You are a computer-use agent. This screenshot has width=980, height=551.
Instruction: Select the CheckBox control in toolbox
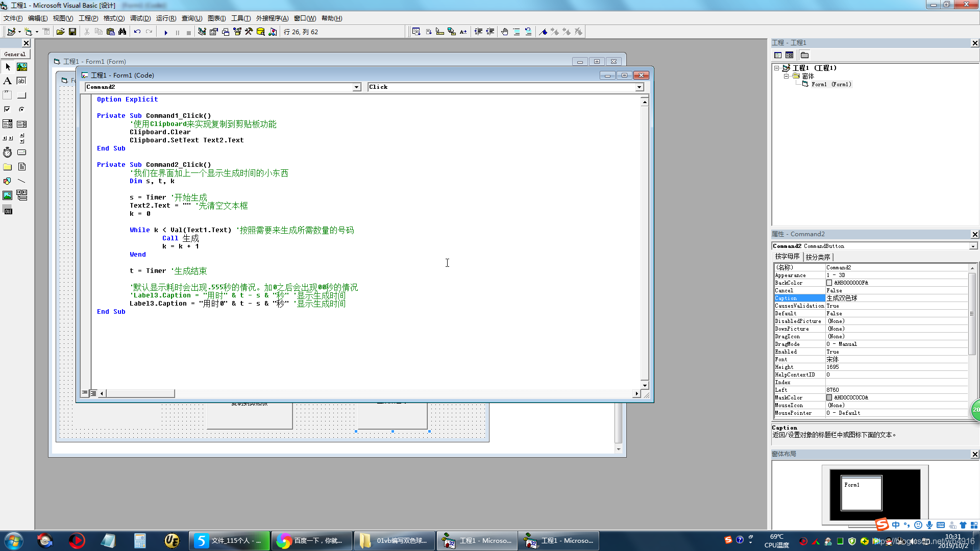tap(7, 109)
